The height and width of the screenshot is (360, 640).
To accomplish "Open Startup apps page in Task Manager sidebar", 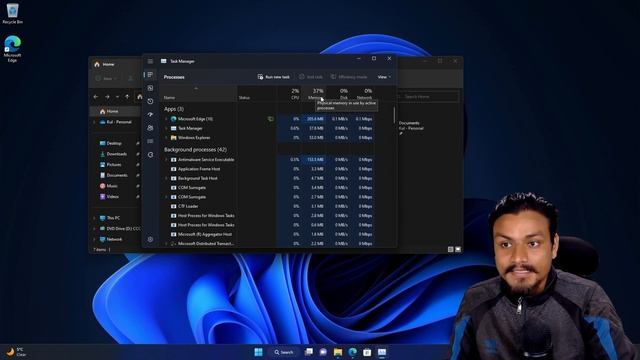I will click(x=150, y=115).
